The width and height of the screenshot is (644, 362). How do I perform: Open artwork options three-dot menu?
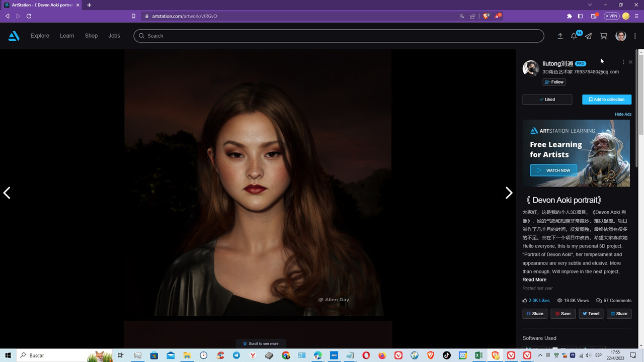(623, 62)
